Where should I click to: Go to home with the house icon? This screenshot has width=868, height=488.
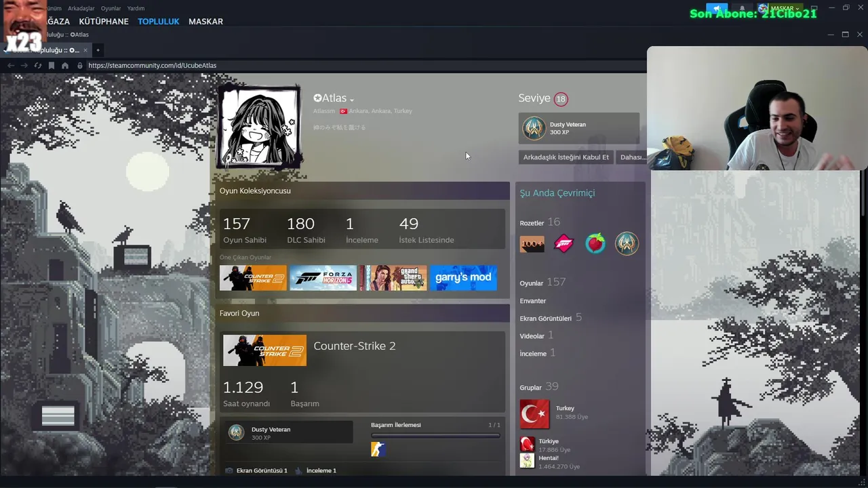pyautogui.click(x=65, y=66)
